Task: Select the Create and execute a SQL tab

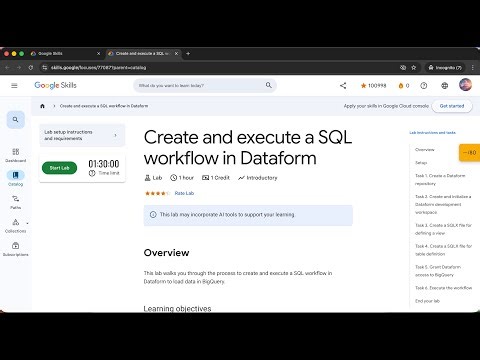Action: (x=143, y=53)
